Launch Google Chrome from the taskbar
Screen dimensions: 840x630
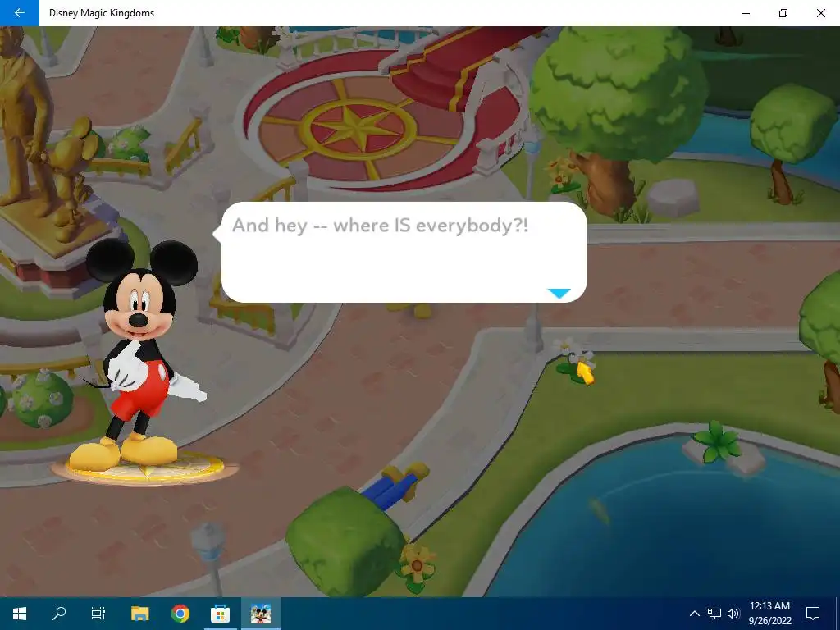coord(180,614)
